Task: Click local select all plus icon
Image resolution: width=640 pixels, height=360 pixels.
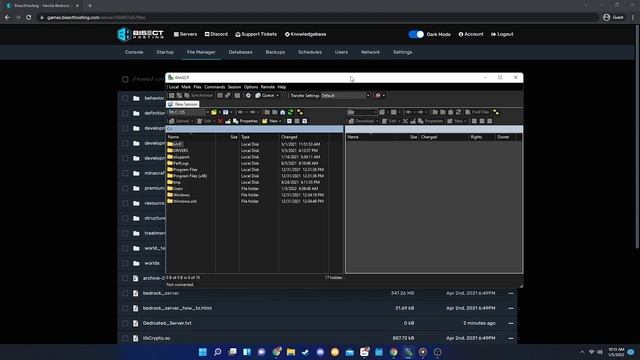Action: [x=289, y=121]
